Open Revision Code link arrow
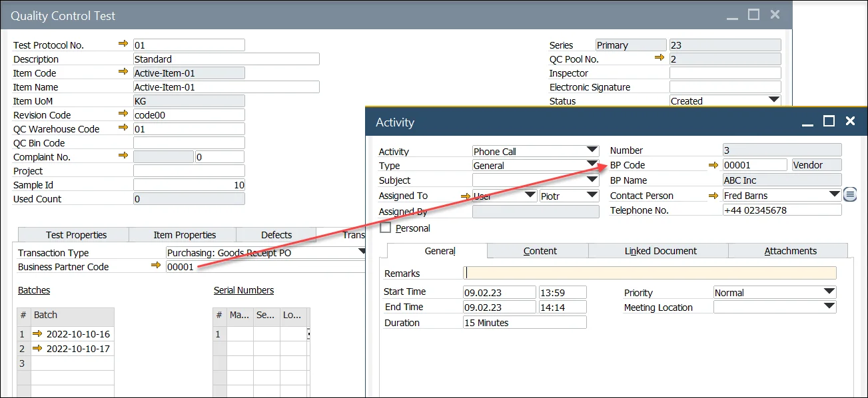868x398 pixels. (123, 114)
